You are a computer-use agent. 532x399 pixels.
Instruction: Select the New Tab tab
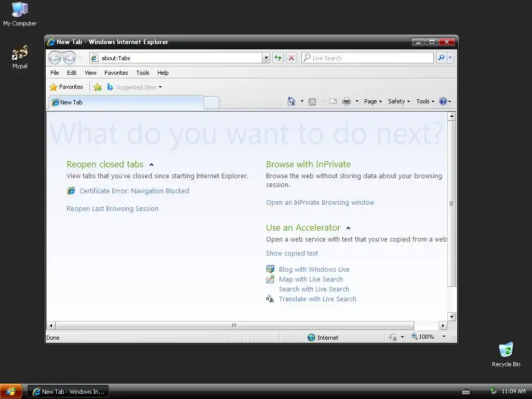coord(126,102)
